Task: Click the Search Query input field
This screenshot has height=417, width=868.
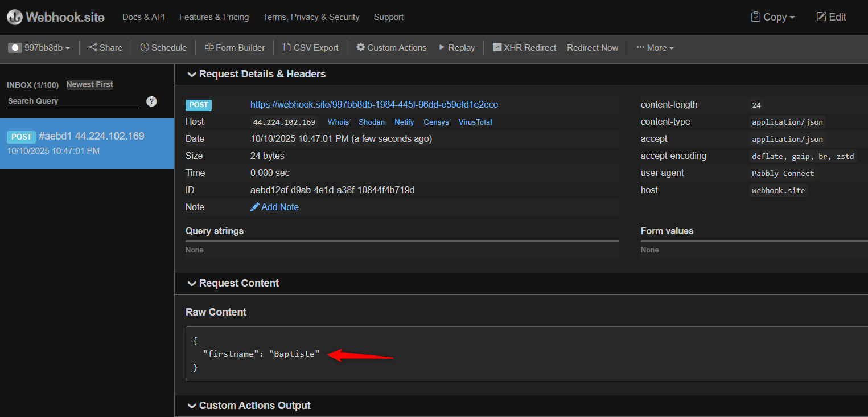Action: point(73,101)
